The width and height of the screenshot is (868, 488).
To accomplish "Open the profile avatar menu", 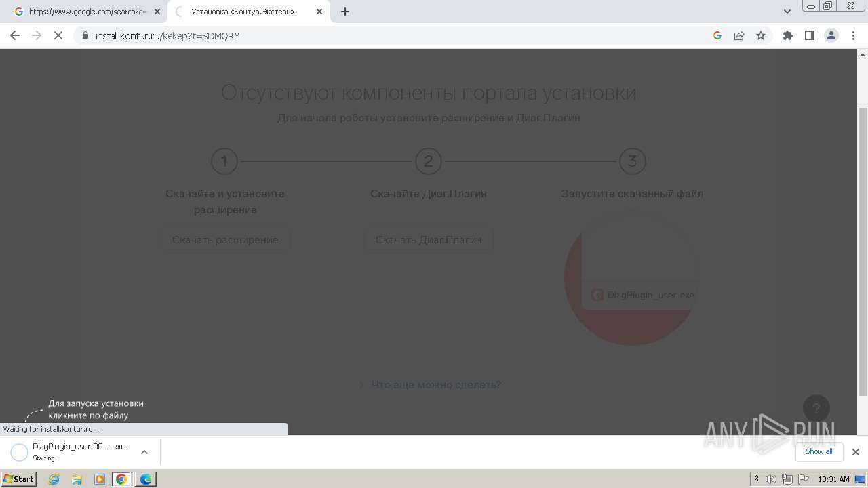I will point(831,35).
